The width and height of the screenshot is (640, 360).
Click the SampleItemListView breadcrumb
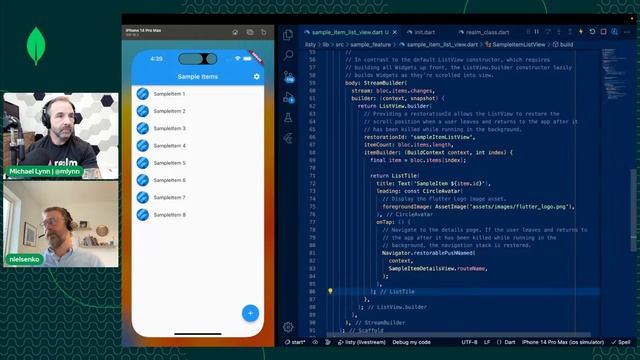(515, 44)
